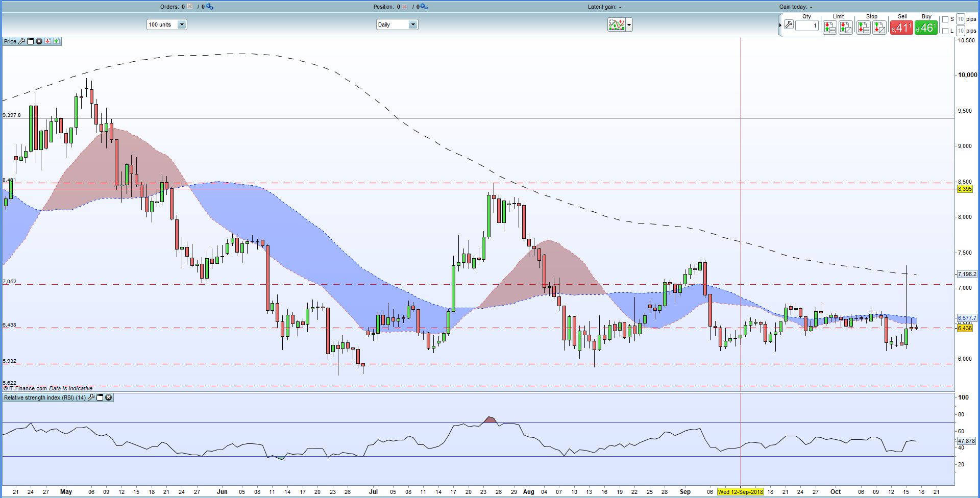Click the Position count label

pos(386,7)
